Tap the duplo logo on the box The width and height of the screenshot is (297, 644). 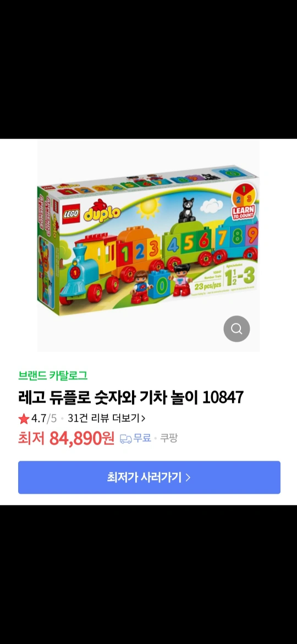[x=102, y=210]
